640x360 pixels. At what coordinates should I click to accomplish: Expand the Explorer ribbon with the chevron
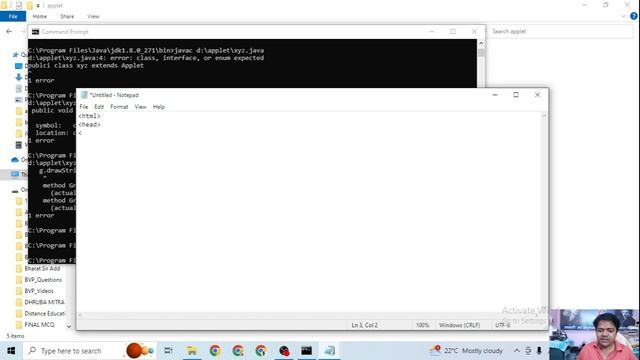point(623,16)
